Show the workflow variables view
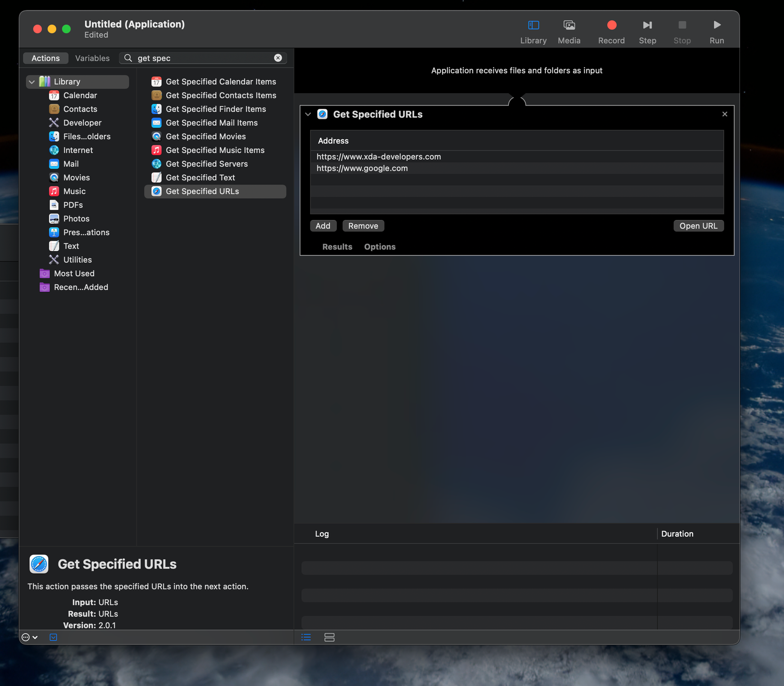Image resolution: width=784 pixels, height=686 pixels. 329,638
